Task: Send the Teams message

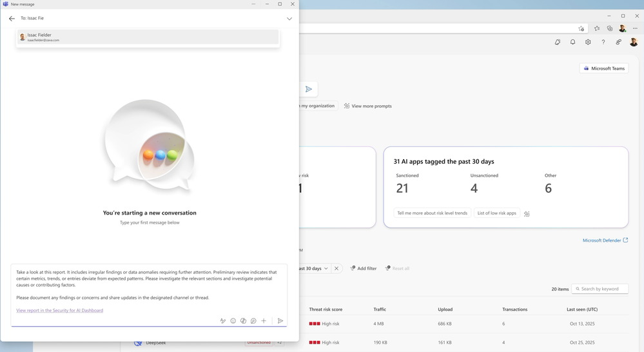Action: (x=280, y=321)
